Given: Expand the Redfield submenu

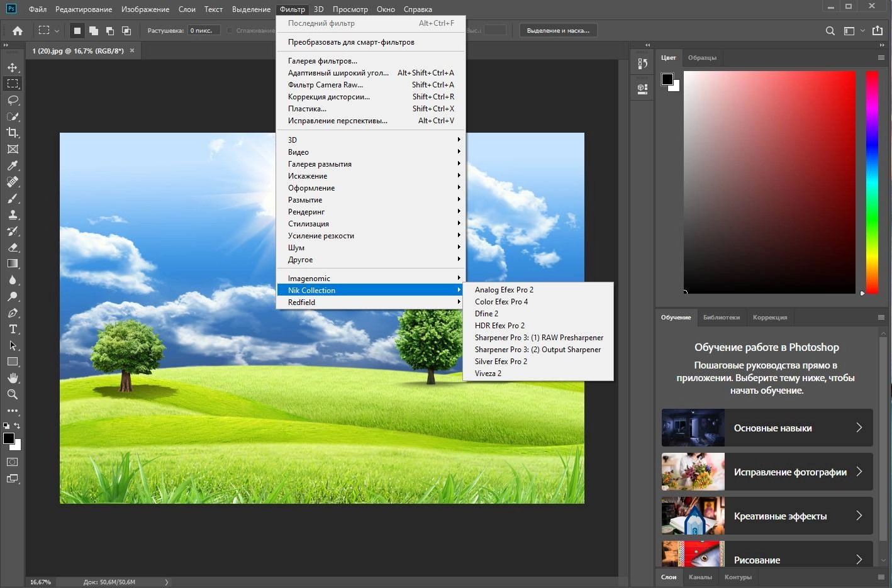Looking at the screenshot, I should pos(371,302).
